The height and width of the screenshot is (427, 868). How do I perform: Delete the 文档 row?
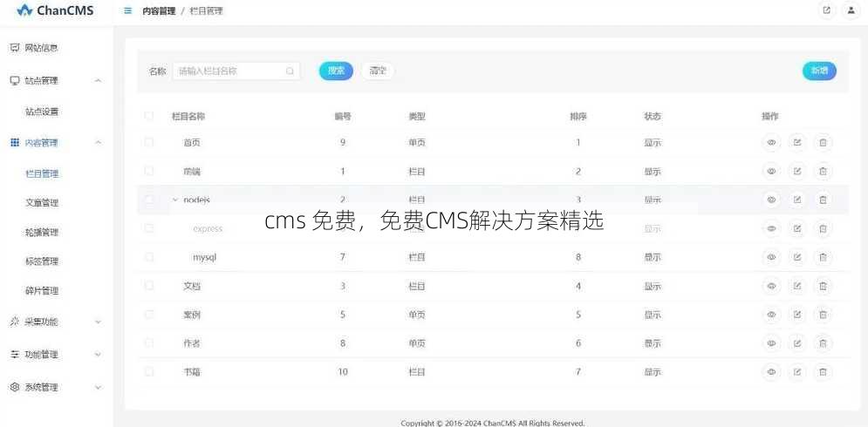click(x=824, y=286)
